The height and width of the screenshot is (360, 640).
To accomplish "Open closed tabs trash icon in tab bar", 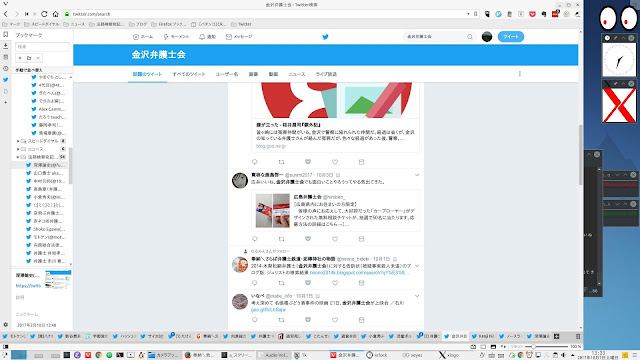I will 578,336.
